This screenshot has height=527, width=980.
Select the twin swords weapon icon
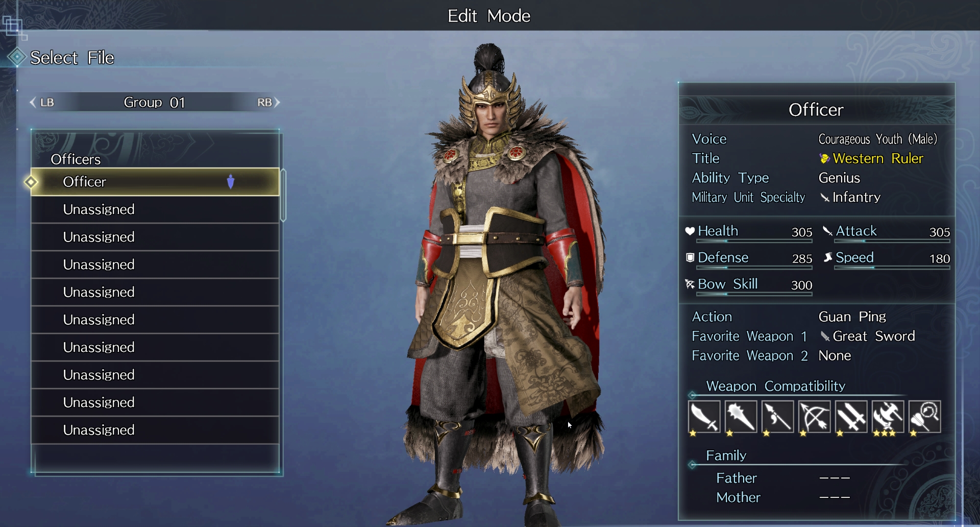coord(851,417)
